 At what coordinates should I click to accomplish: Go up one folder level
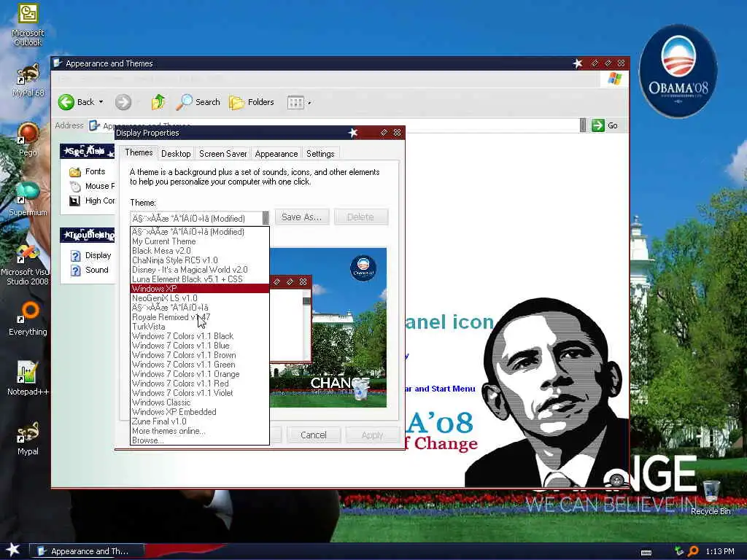tap(158, 102)
